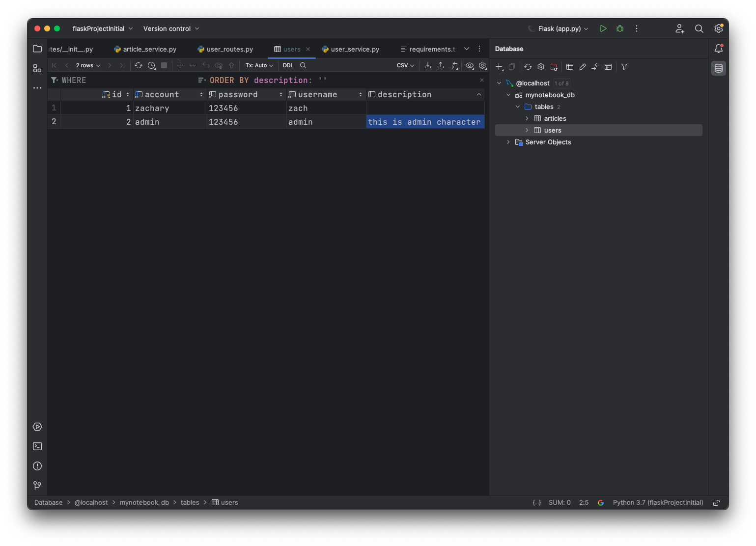The height and width of the screenshot is (546, 756).
Task: Reload the users table data
Action: coord(139,65)
